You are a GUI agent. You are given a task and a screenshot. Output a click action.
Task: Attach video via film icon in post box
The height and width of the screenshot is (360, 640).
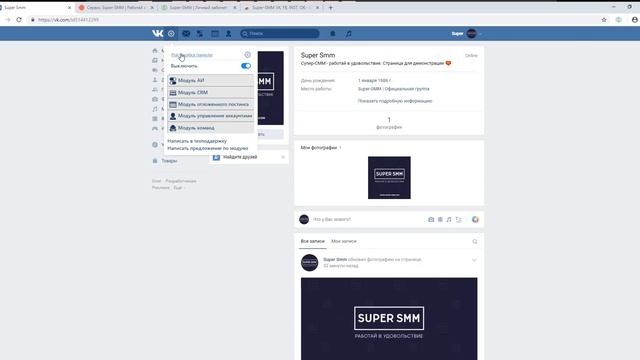[x=440, y=219]
